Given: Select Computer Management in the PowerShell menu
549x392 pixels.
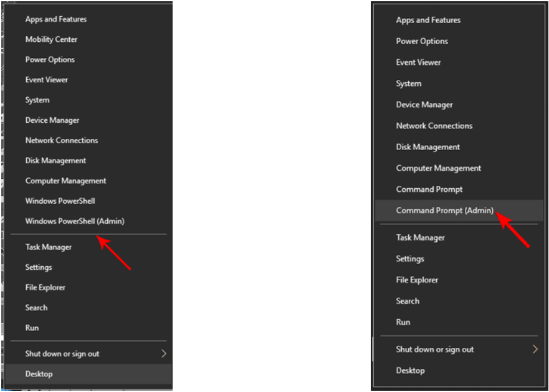Looking at the screenshot, I should [65, 181].
